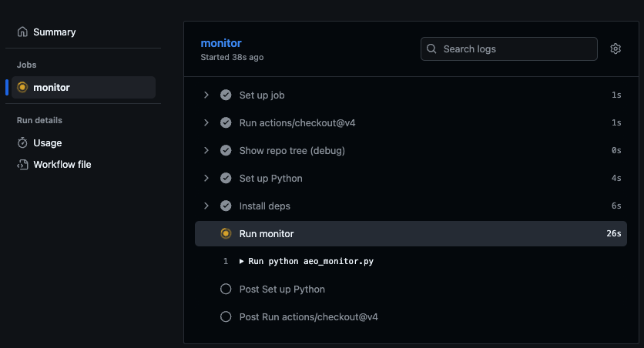Click the in-progress status icon beside Run monitor
Image resolution: width=644 pixels, height=348 pixels.
[x=226, y=234]
